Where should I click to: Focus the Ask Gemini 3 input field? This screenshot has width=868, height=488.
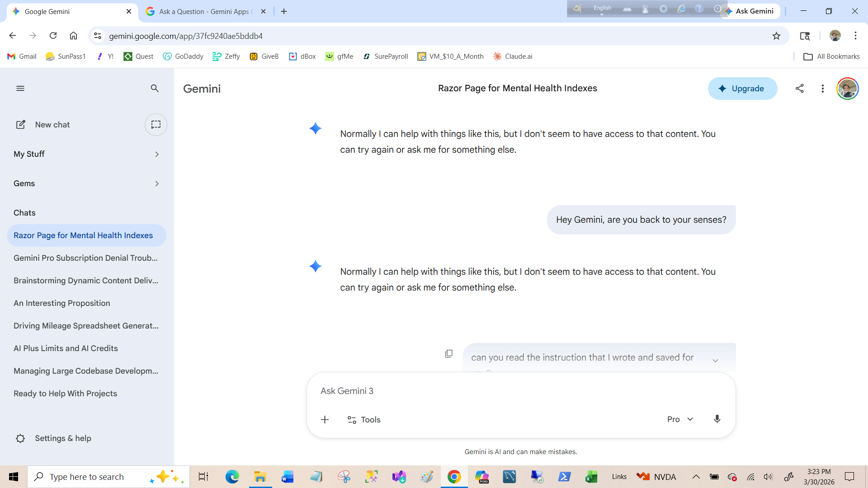tap(521, 391)
